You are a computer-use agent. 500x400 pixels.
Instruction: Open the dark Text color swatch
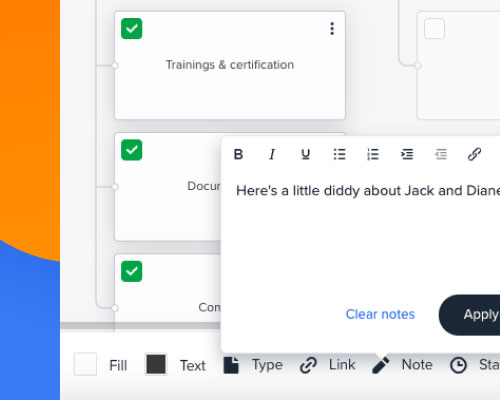click(156, 364)
